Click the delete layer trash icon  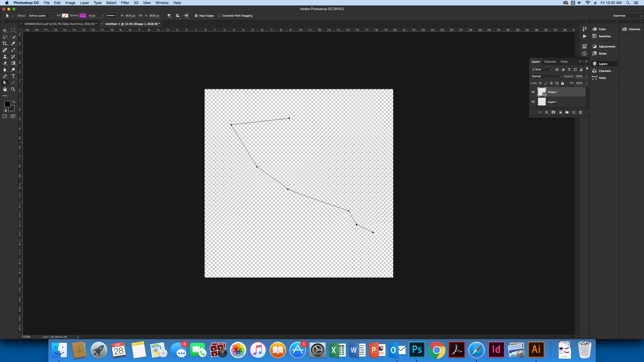[x=581, y=112]
